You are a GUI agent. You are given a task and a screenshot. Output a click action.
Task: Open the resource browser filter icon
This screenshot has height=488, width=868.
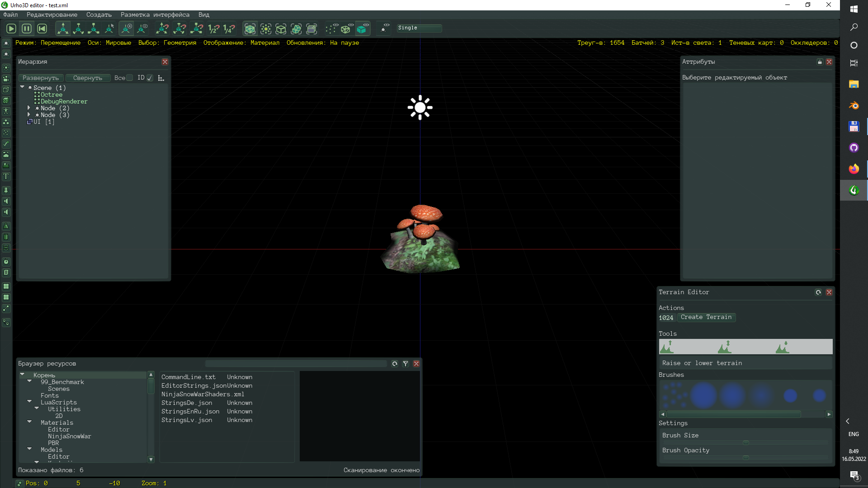point(406,364)
